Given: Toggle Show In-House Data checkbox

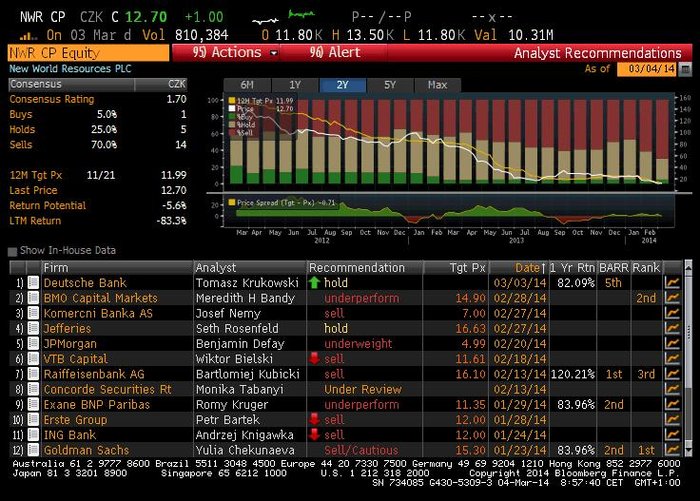Looking at the screenshot, I should [x=12, y=251].
